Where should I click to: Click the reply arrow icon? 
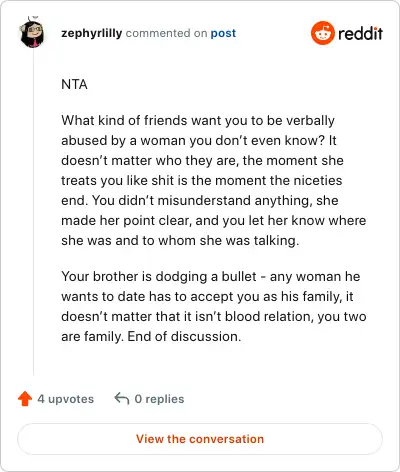122,398
